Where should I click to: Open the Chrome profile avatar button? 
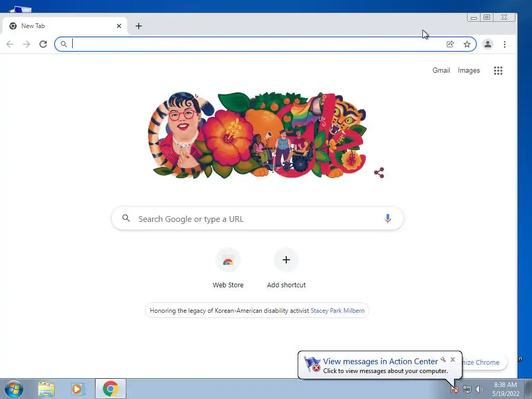point(488,44)
